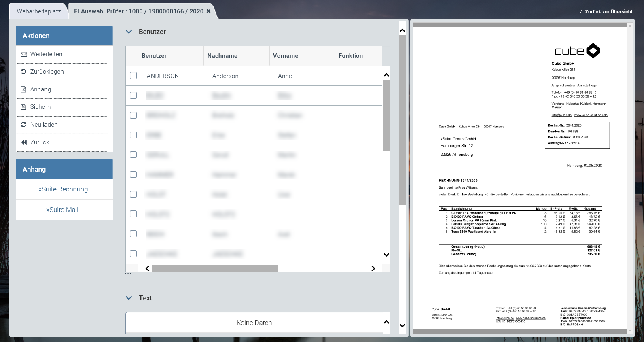Select the checkbox for user ANDERSON
This screenshot has width=644, height=342.
pos(133,76)
